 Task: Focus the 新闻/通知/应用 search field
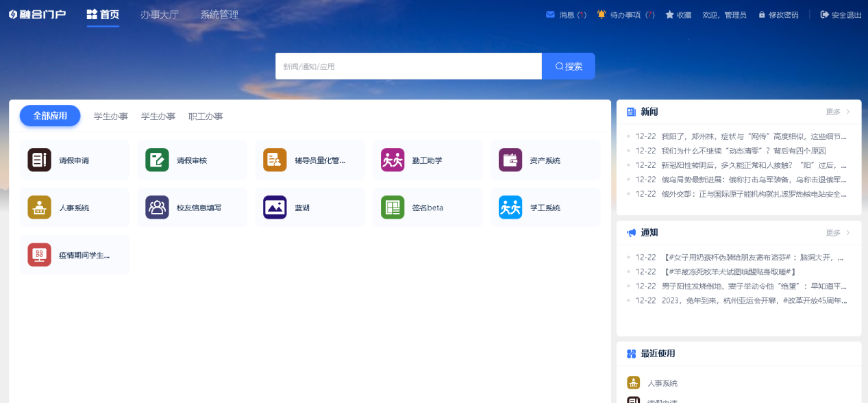[x=408, y=66]
